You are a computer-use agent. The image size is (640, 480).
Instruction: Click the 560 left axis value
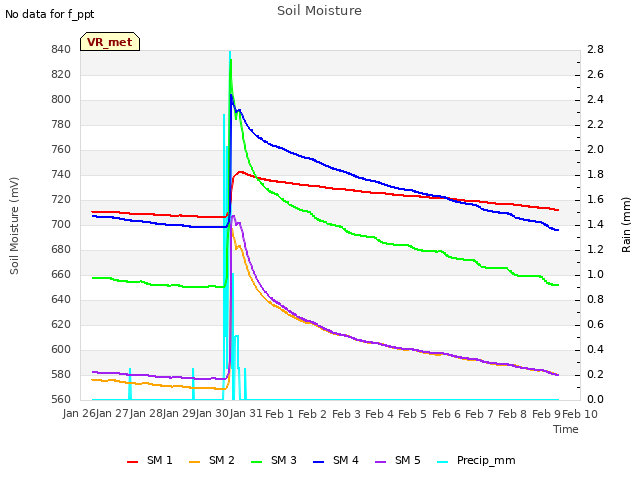click(61, 399)
